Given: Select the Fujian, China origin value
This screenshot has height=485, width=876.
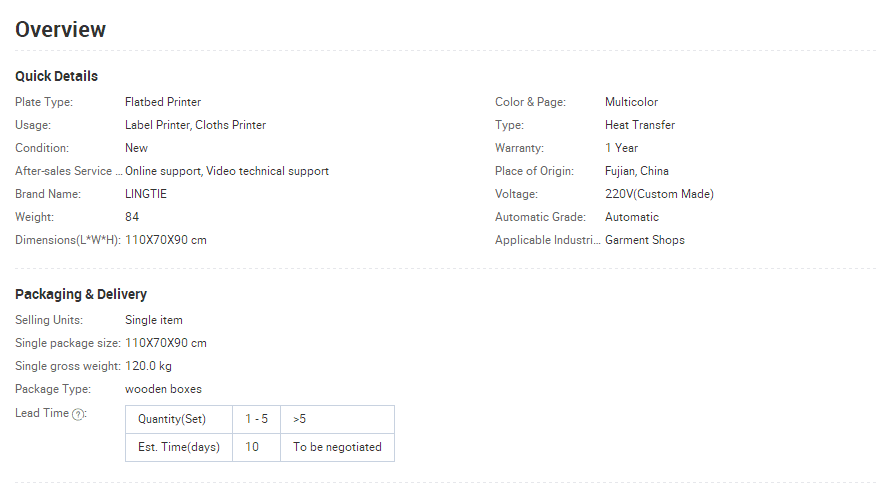Looking at the screenshot, I should (x=637, y=171).
